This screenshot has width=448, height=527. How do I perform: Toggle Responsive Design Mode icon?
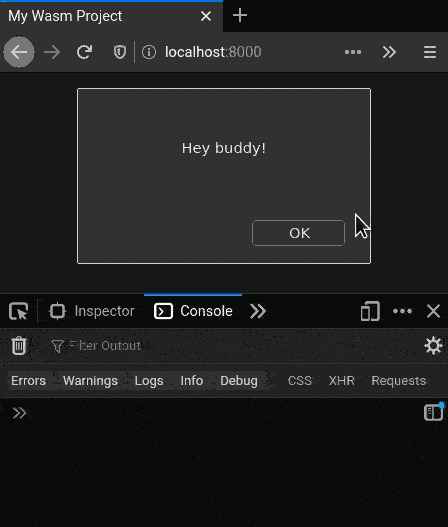pyautogui.click(x=370, y=311)
